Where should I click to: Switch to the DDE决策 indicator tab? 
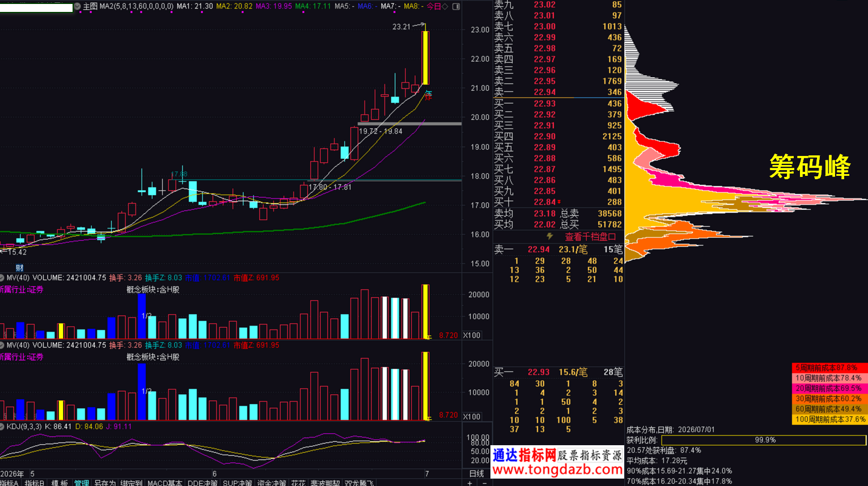(202, 483)
